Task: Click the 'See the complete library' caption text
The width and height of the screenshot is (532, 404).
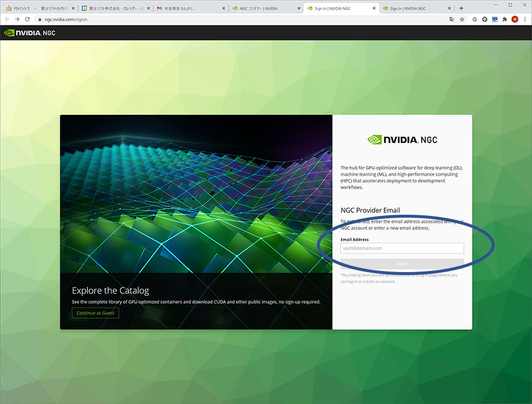Action: pyautogui.click(x=196, y=302)
